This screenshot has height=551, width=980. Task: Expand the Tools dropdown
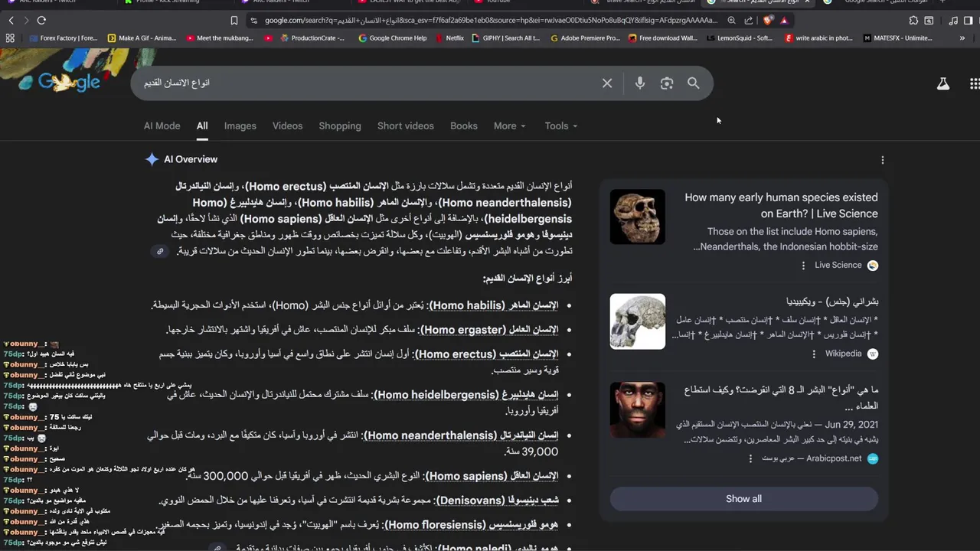click(561, 126)
